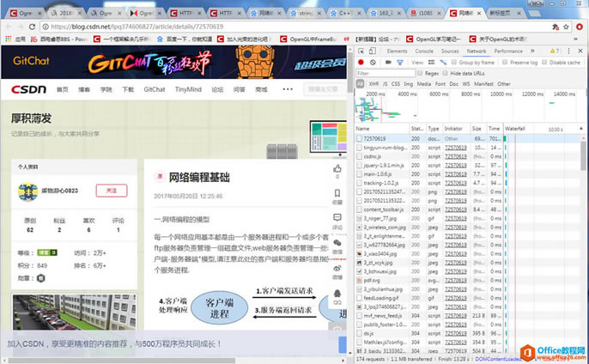Share article via Weibo icon

click(x=337, y=269)
